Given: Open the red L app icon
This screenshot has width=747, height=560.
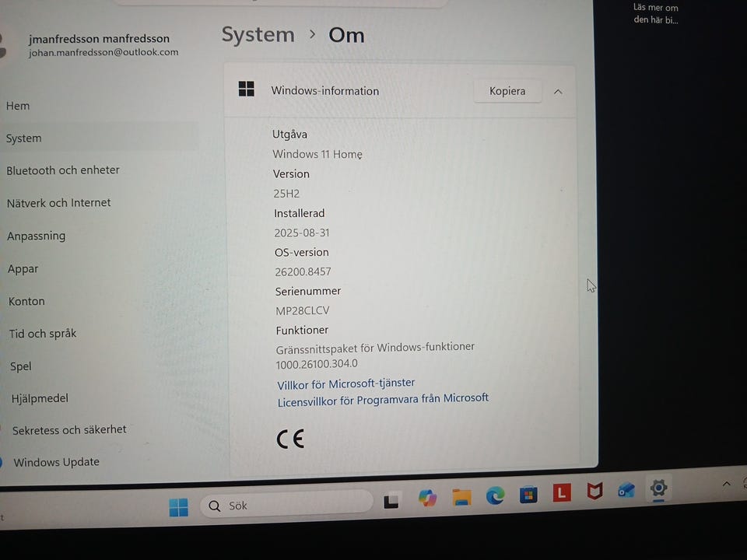Looking at the screenshot, I should (562, 492).
